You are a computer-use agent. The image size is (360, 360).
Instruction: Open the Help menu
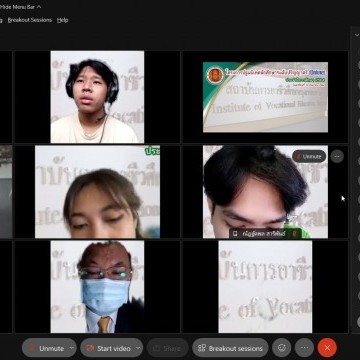pyautogui.click(x=62, y=20)
